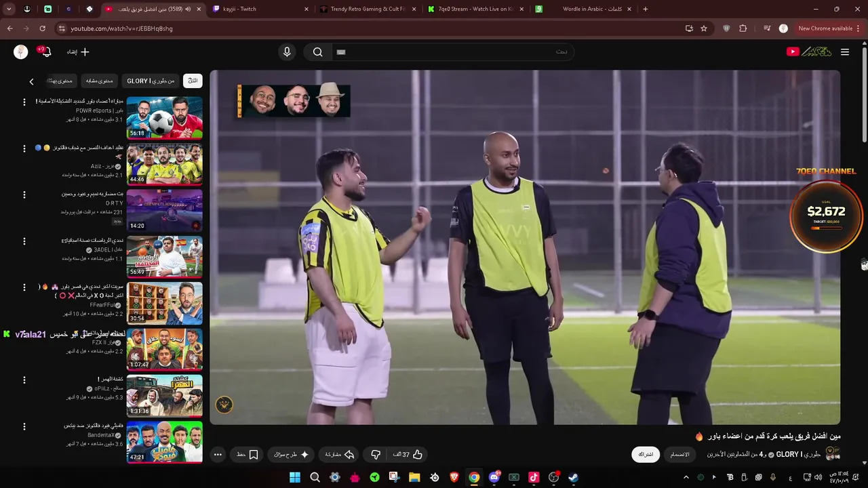The width and height of the screenshot is (868, 488).
Task: Open the 1:07:47 FZX video thumbnail
Action: (164, 349)
